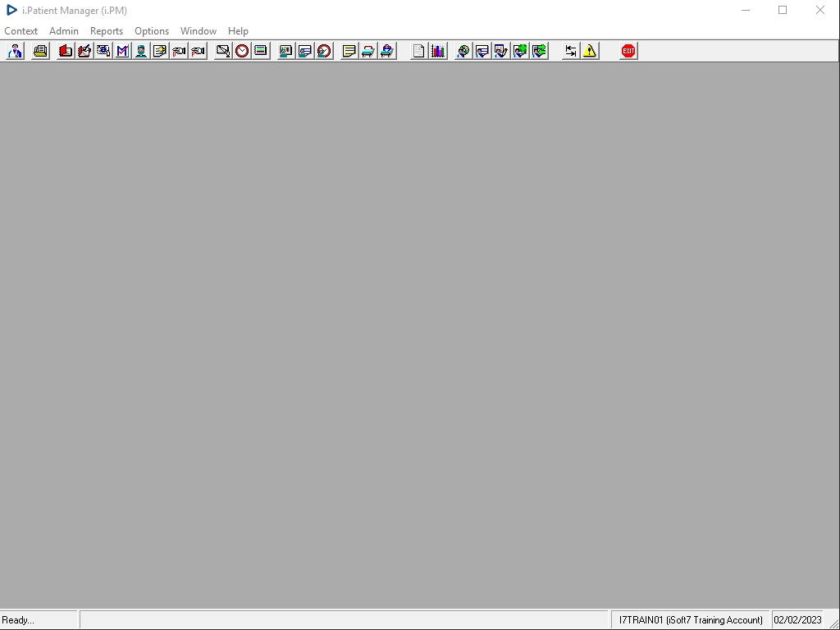The width and height of the screenshot is (840, 630).
Task: Open the Reports menu
Action: [x=107, y=31]
